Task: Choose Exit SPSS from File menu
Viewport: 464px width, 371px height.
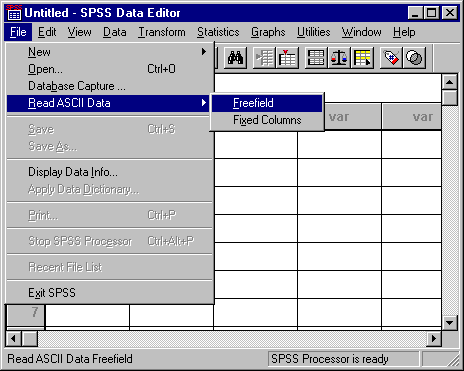Action: click(110, 293)
